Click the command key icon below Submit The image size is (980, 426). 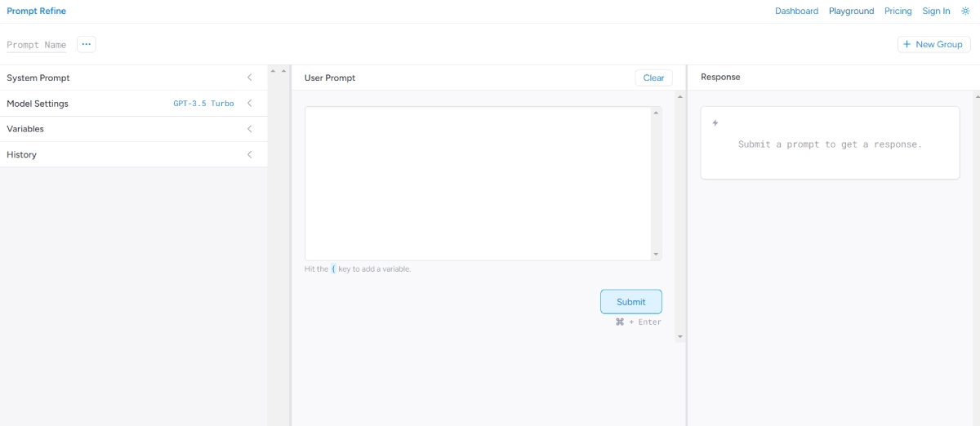620,322
